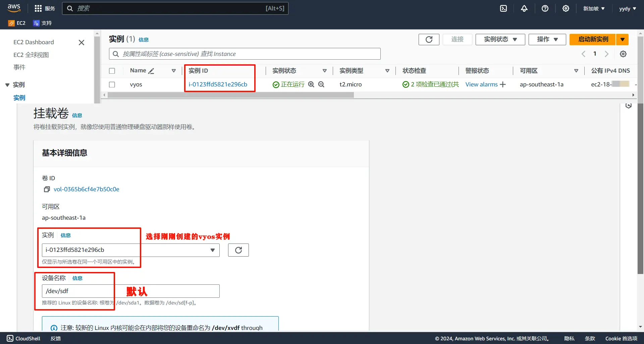The image size is (644, 344).
Task: Open 条款 terms link in footer
Action: 590,338
